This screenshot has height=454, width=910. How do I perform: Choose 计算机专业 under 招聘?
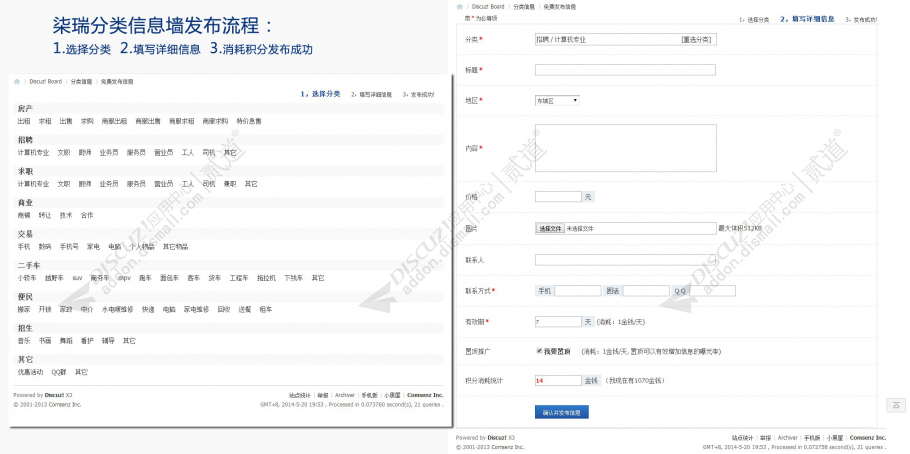click(x=33, y=153)
